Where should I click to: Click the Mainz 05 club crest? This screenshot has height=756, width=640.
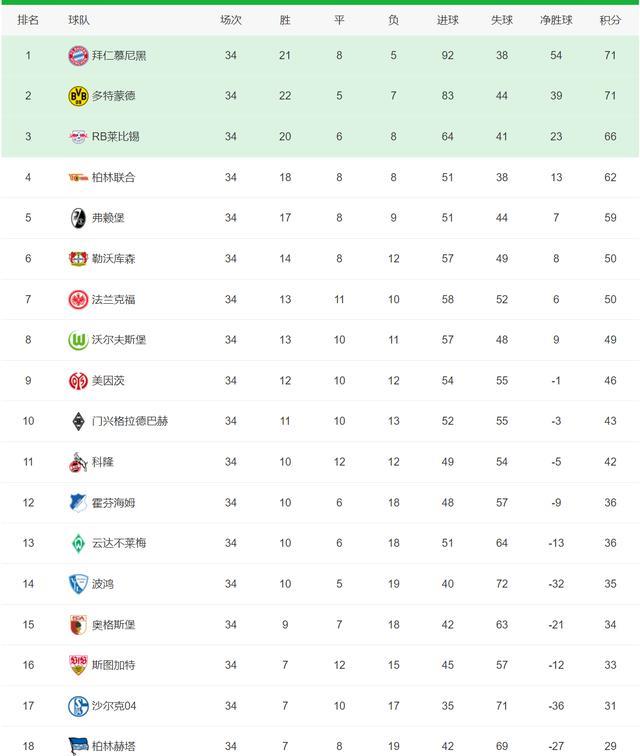[78, 381]
